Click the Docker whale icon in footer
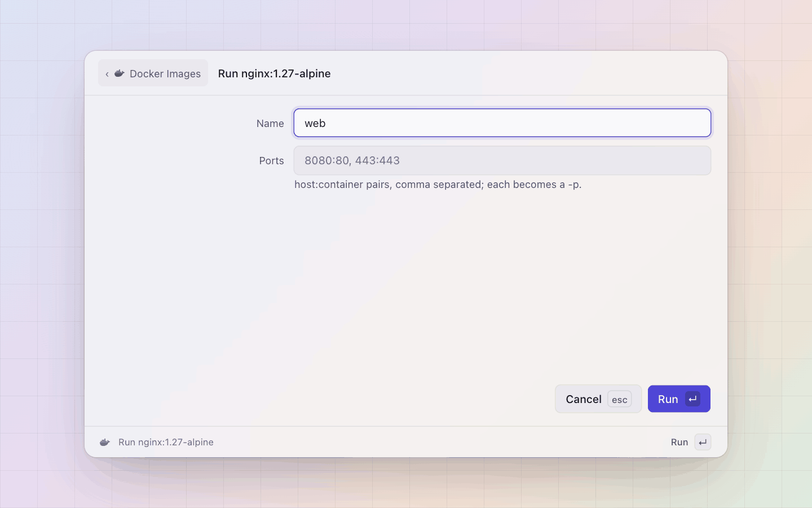The height and width of the screenshot is (508, 812). [x=104, y=442]
